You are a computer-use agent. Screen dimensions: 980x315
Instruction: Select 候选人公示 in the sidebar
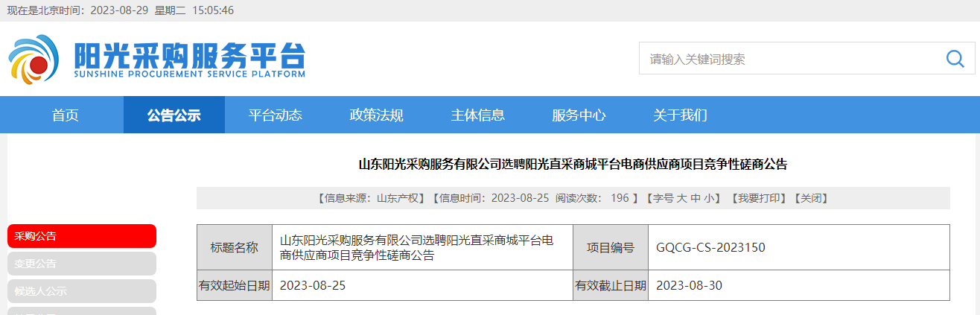coord(82,291)
